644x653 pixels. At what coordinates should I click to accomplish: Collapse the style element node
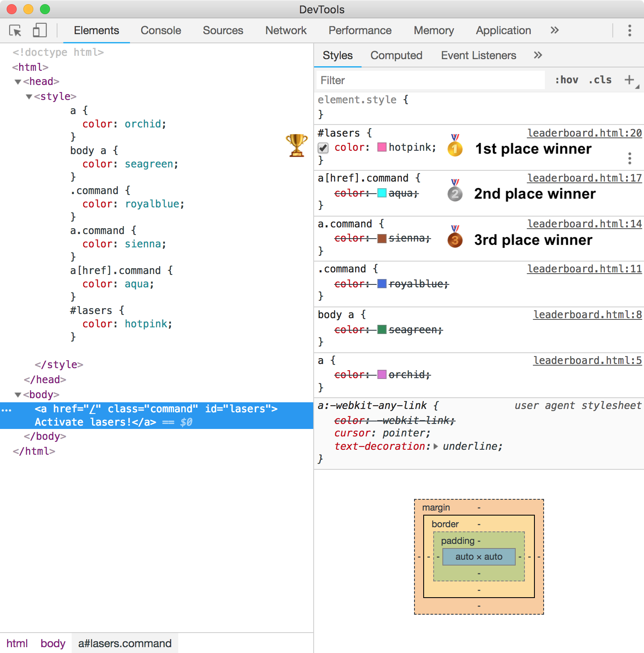(29, 97)
